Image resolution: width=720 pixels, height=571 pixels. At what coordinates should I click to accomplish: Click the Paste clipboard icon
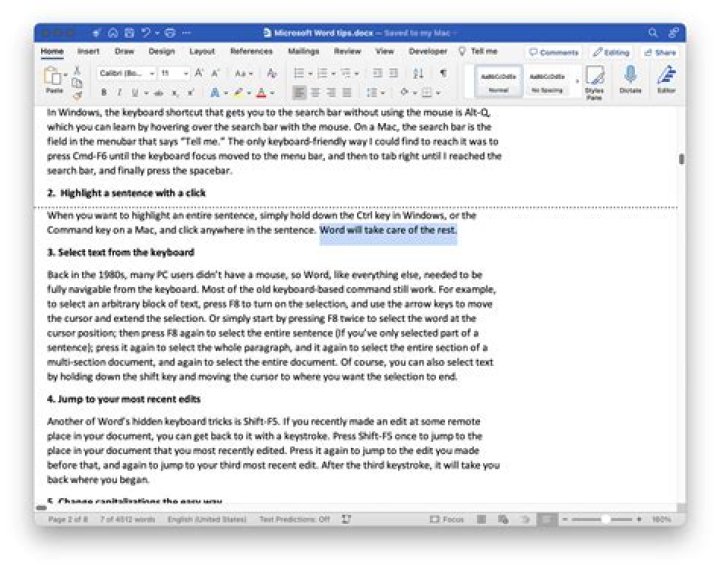tap(54, 76)
